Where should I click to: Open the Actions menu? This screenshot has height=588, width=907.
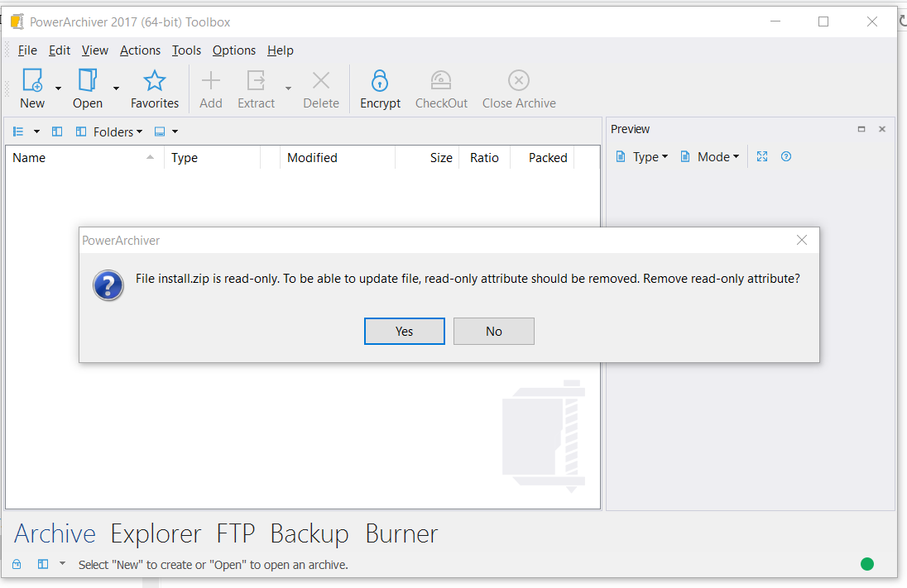click(140, 50)
